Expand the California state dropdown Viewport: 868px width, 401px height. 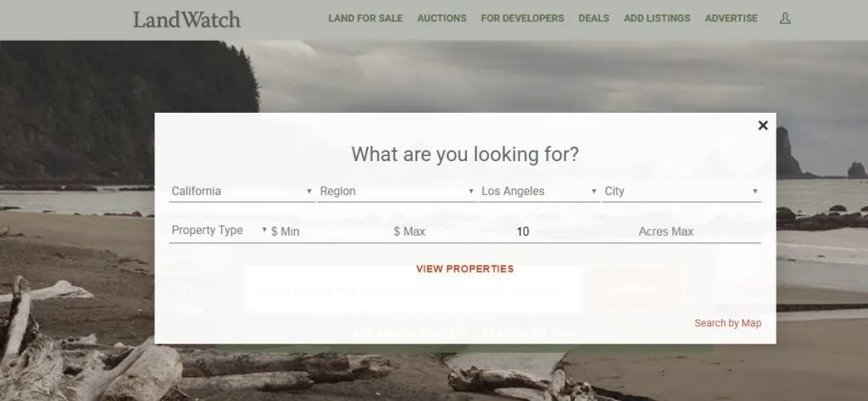(x=242, y=191)
